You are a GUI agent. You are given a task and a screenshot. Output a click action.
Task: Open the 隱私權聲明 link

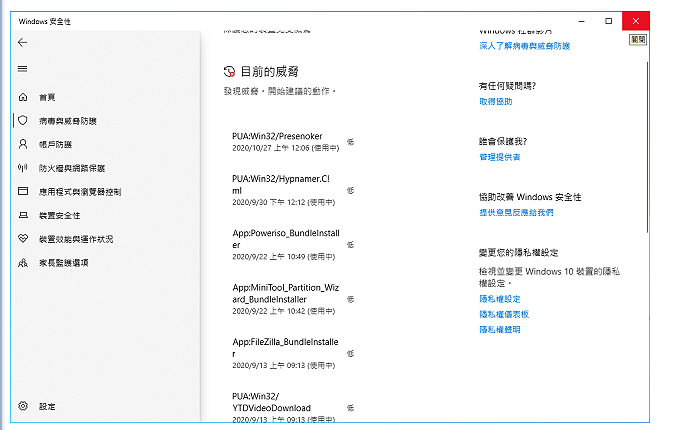pyautogui.click(x=500, y=329)
